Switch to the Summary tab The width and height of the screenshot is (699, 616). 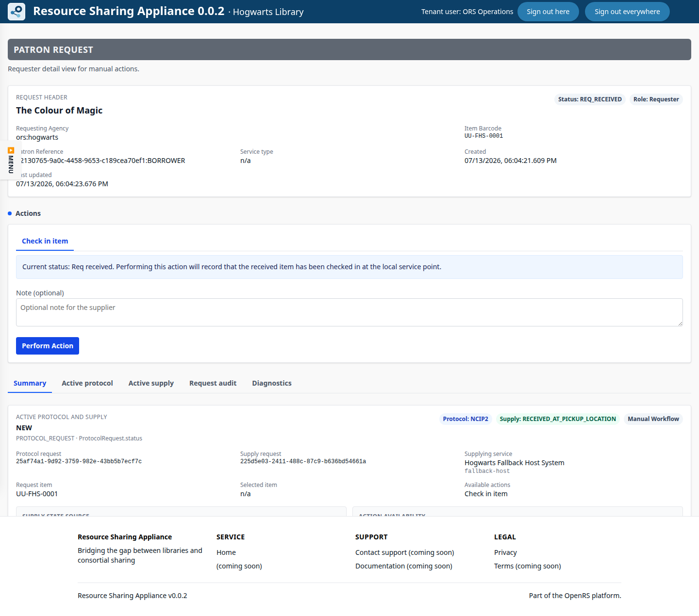coord(30,383)
